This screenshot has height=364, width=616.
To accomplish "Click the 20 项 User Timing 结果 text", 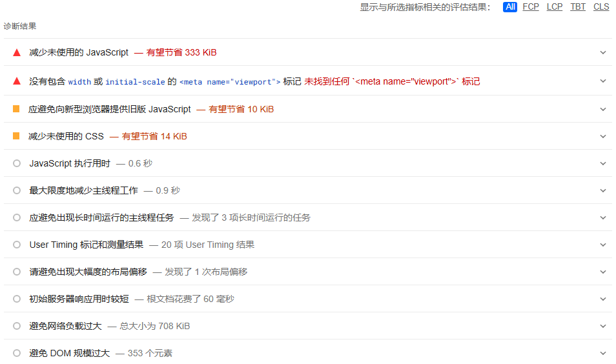I will tap(208, 245).
